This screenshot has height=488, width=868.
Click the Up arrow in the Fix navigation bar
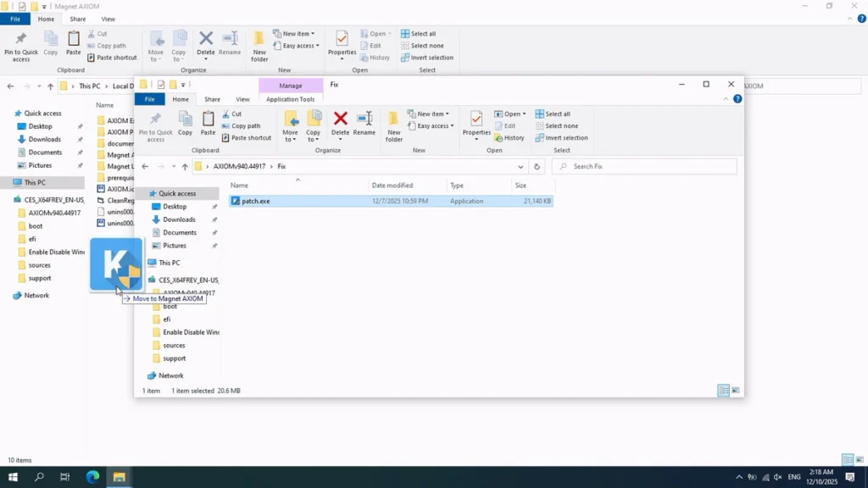tap(185, 167)
